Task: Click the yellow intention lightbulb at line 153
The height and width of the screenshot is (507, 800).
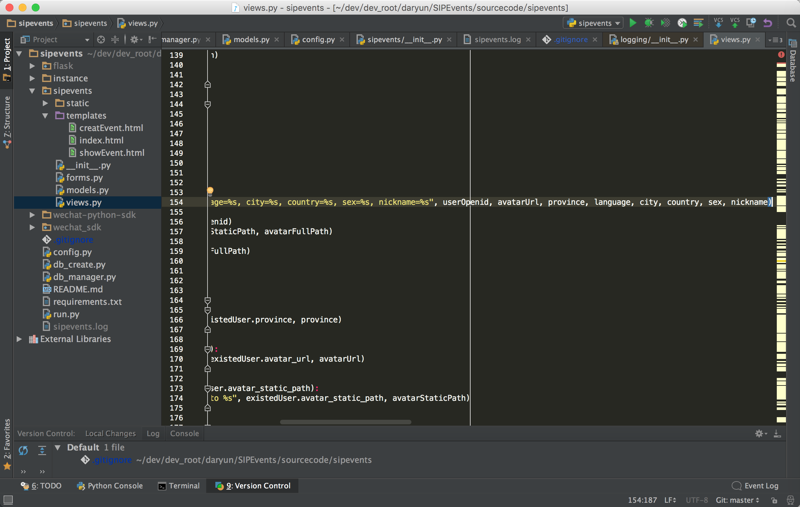Action: (210, 190)
